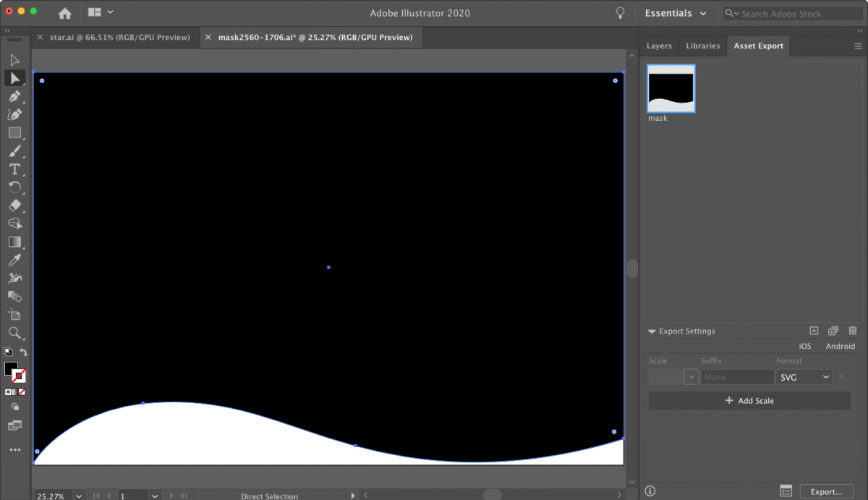Open the Essentials workspace switcher
Viewport: 868px width, 500px height.
[676, 13]
